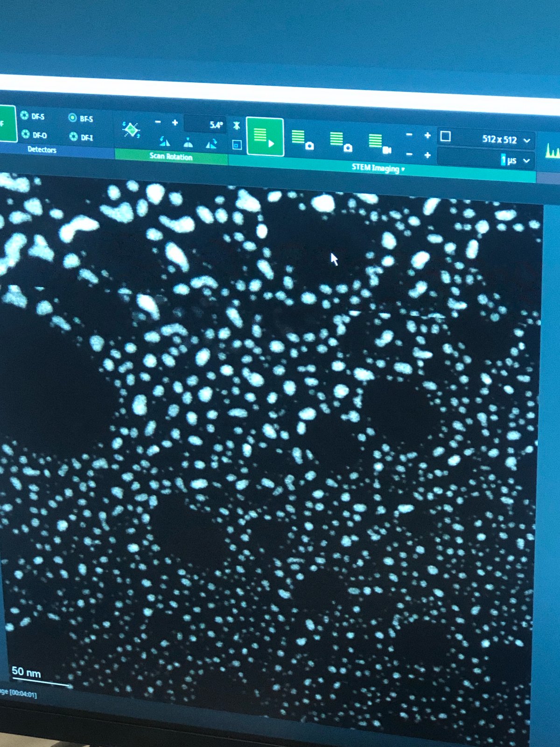Click the scan rotation value field 5.4°
The width and height of the screenshot is (560, 747).
coord(205,125)
